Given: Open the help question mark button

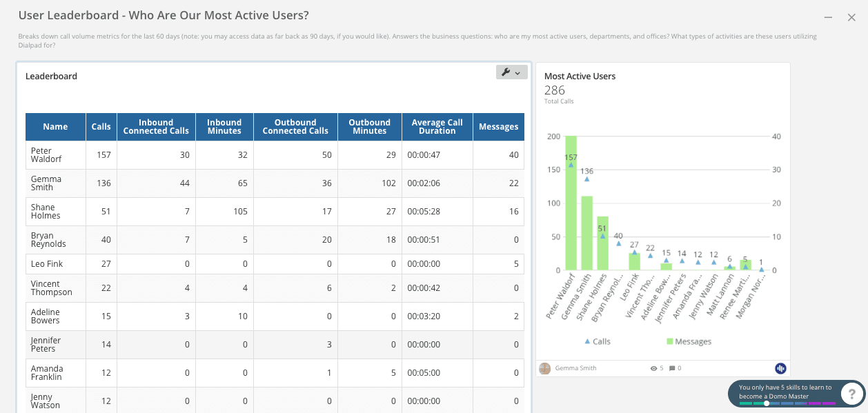Looking at the screenshot, I should [852, 394].
